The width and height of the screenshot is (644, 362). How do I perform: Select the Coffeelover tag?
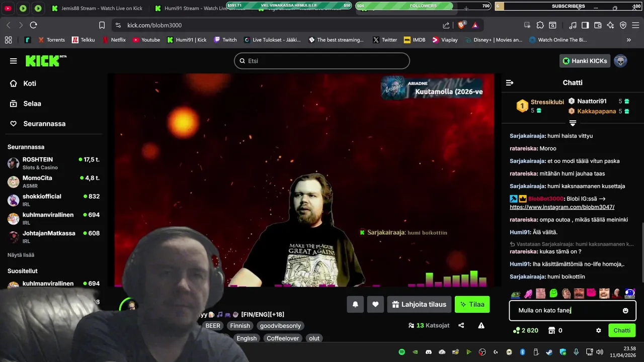point(283,338)
